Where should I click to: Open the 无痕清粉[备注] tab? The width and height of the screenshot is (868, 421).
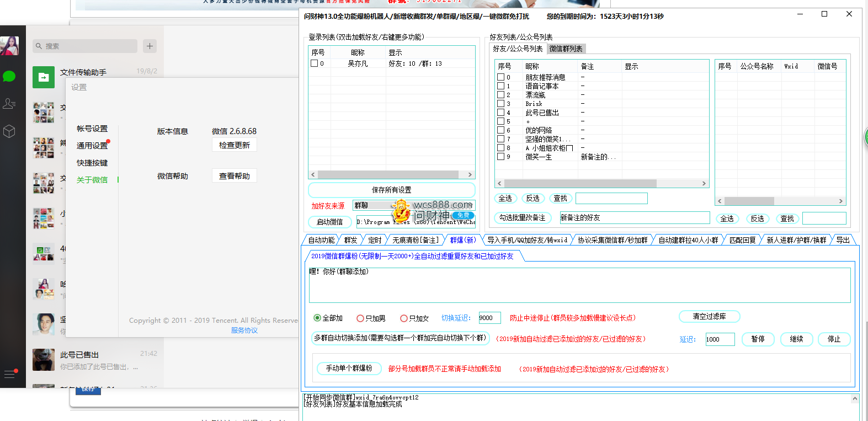click(x=416, y=240)
